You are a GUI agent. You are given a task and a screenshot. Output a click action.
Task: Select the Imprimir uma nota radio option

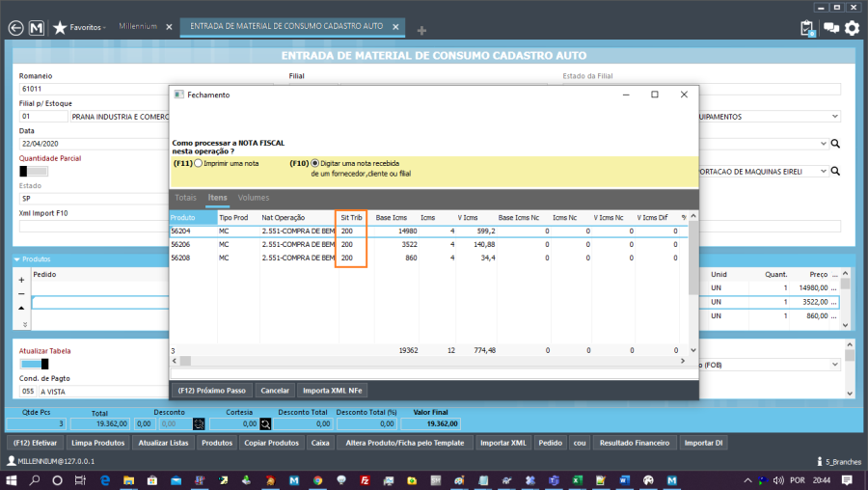point(199,164)
